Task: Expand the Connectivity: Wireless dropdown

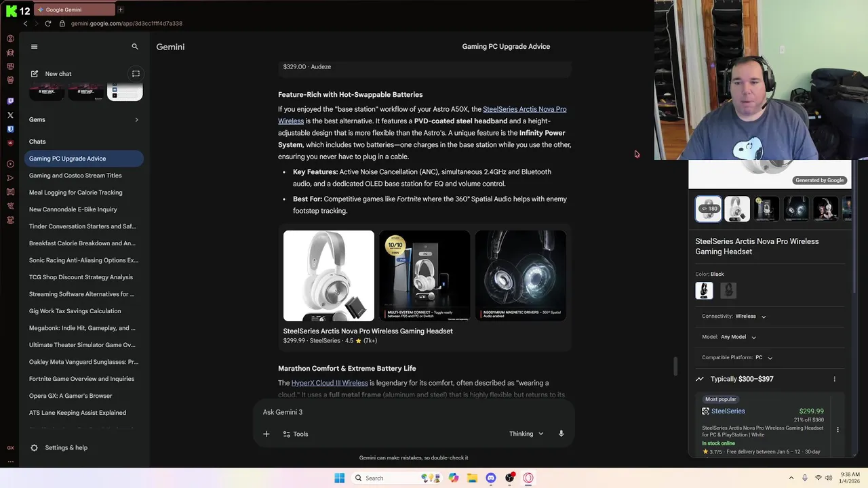Action: click(734, 317)
